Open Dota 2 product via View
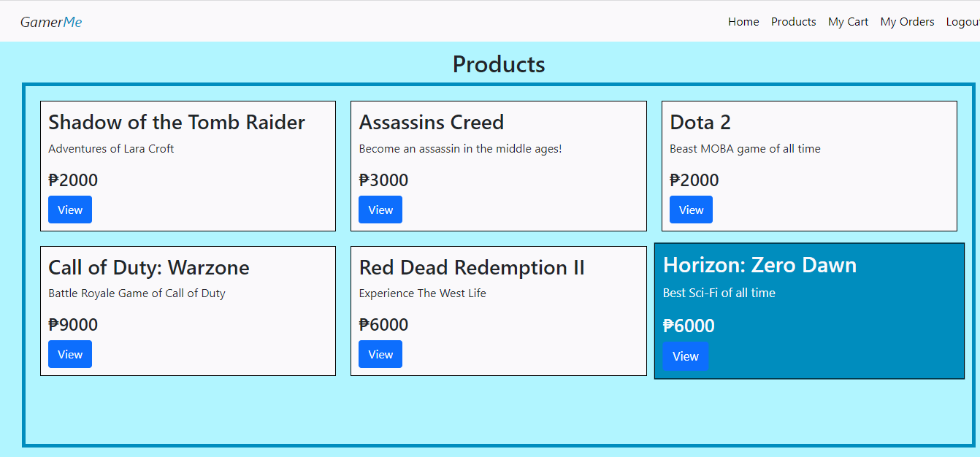 coord(691,210)
